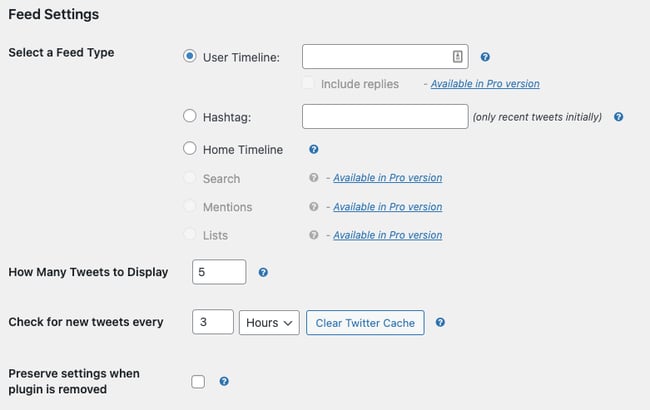Choose the Hashtag feed type
This screenshot has height=410, width=650.
coord(190,117)
